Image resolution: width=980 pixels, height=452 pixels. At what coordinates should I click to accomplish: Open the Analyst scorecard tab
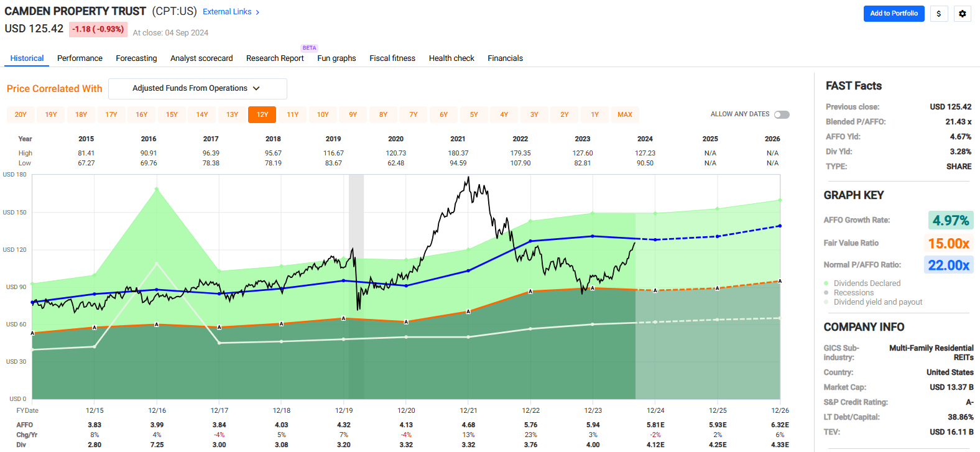[x=201, y=58]
